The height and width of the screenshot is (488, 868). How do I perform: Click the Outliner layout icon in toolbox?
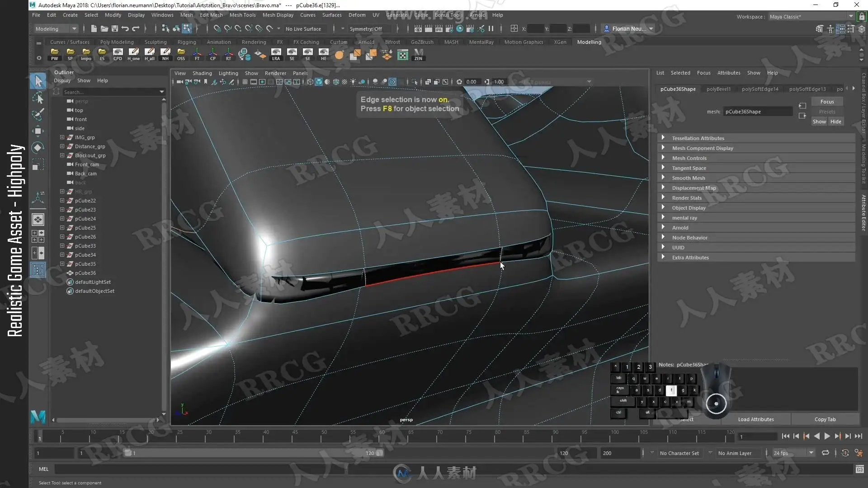point(38,270)
